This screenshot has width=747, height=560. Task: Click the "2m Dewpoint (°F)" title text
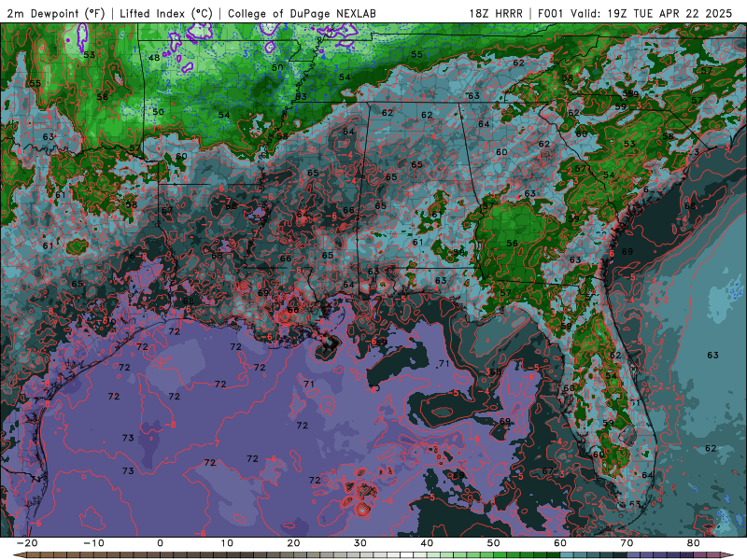pos(56,14)
